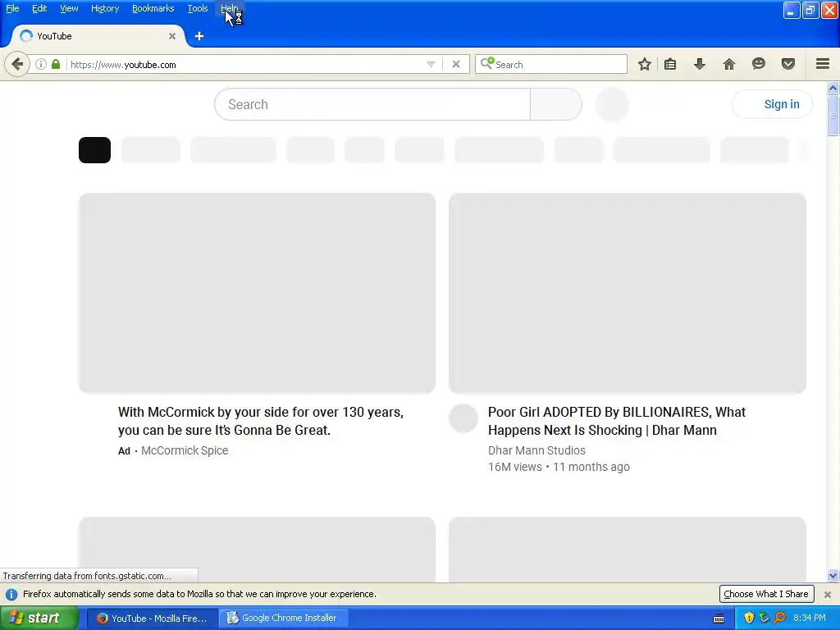This screenshot has height=630, width=840.
Task: Show site information via the info icon
Action: coord(41,64)
